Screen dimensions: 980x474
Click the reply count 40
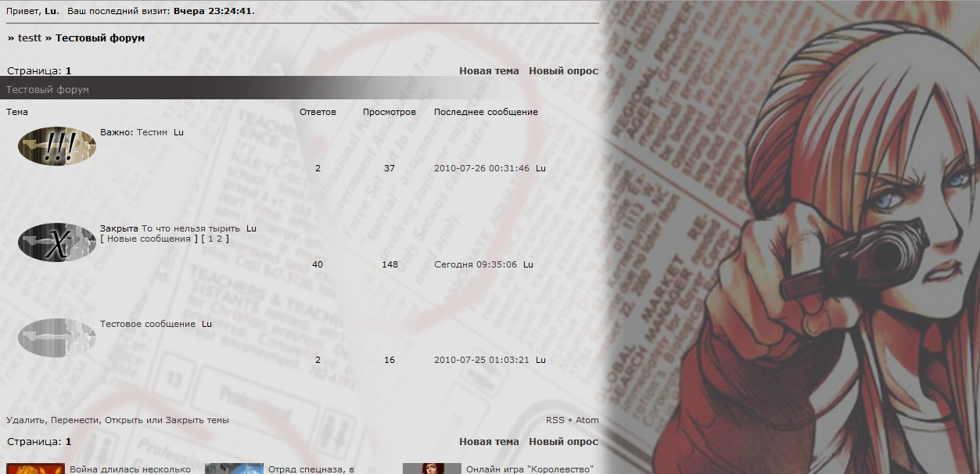(318, 264)
